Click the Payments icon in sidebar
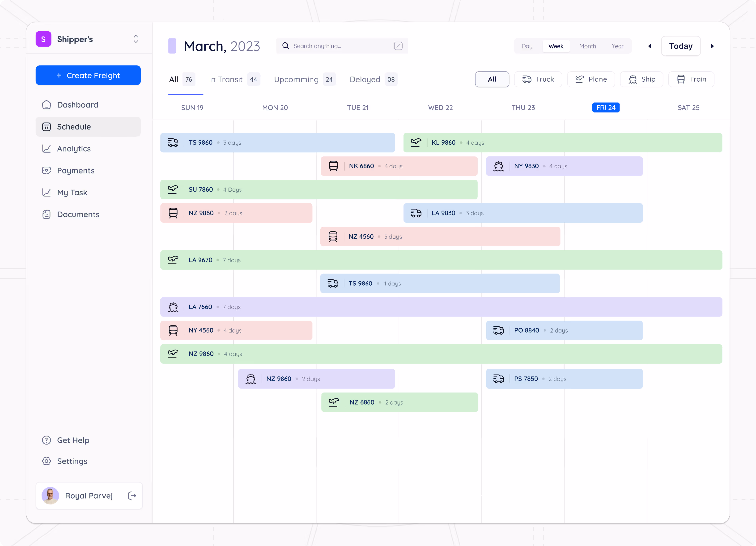The image size is (756, 546). pos(46,170)
